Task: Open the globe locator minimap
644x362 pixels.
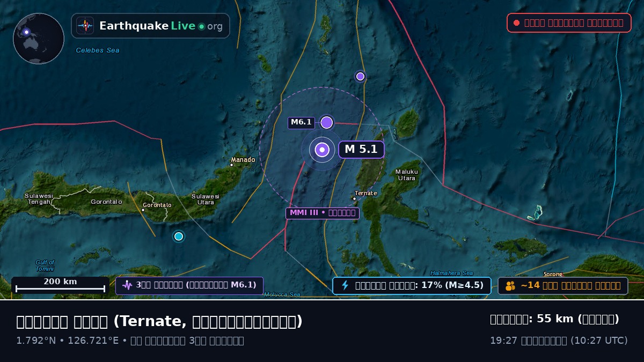Action: (39, 39)
